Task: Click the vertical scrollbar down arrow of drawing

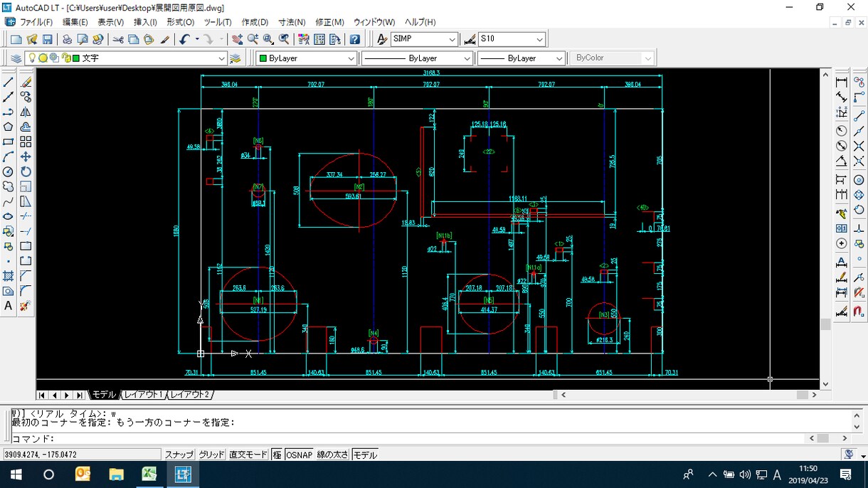Action: point(825,385)
